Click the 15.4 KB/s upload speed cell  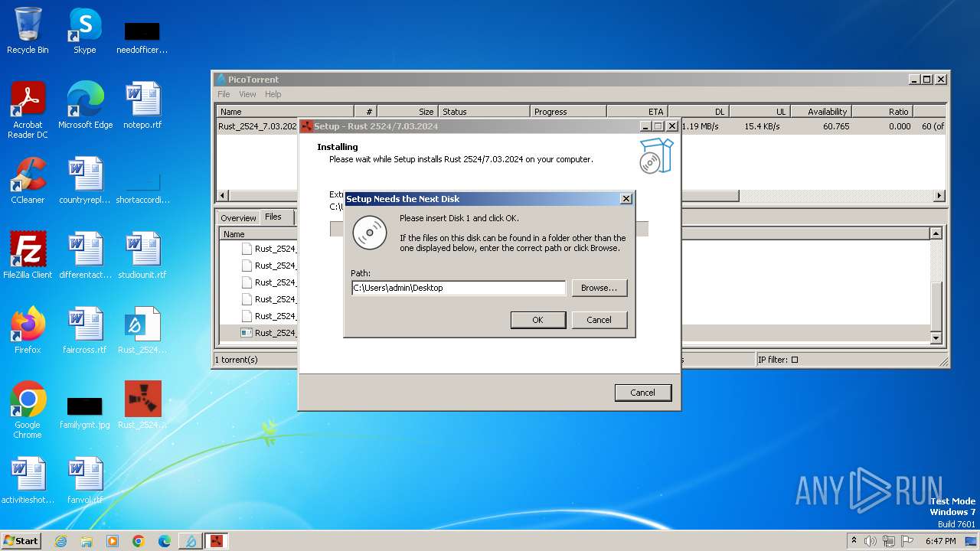pyautogui.click(x=762, y=126)
